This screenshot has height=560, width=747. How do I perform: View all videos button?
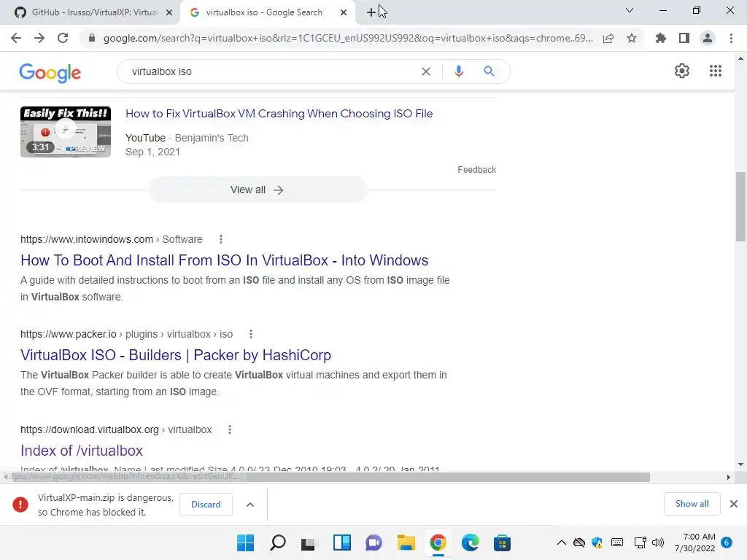pos(258,190)
